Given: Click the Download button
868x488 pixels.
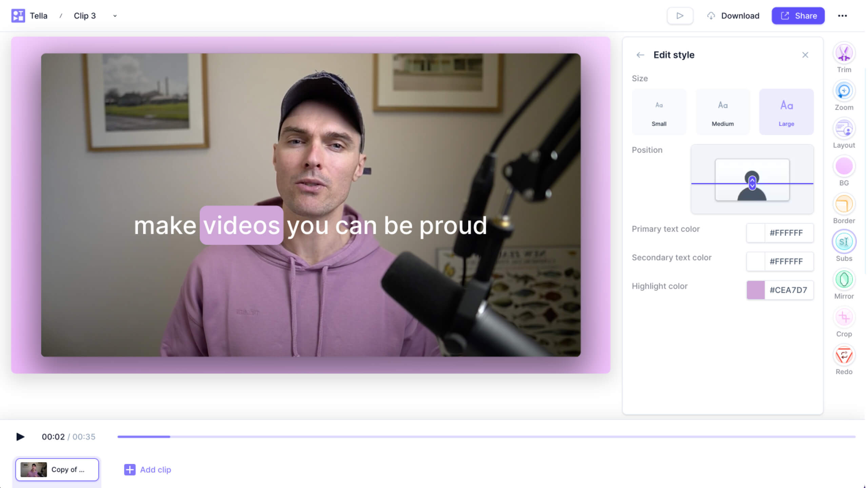Looking at the screenshot, I should 733,16.
